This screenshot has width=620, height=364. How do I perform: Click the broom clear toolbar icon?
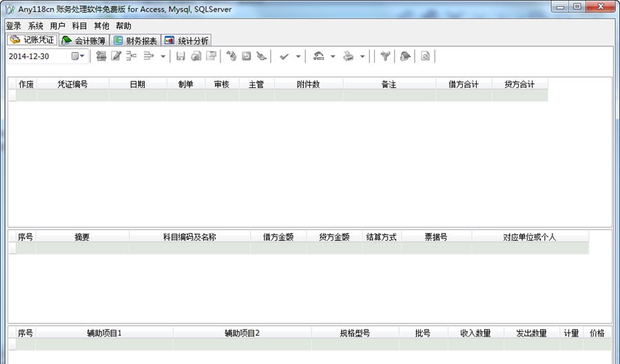click(261, 56)
